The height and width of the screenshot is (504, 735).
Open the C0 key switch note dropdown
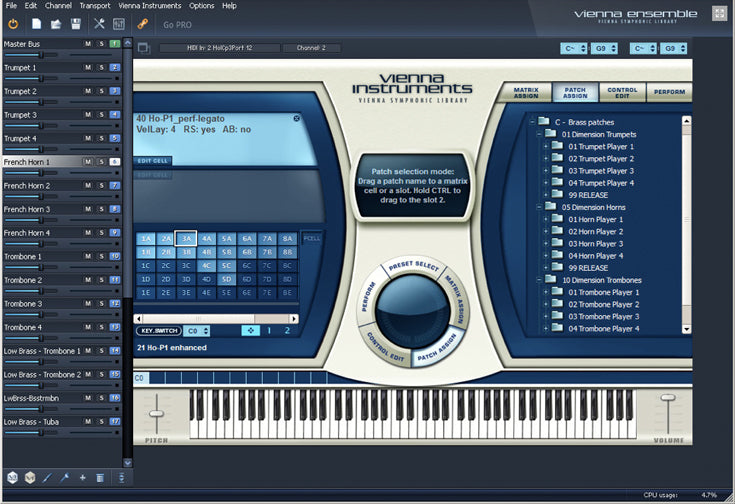pos(197,330)
